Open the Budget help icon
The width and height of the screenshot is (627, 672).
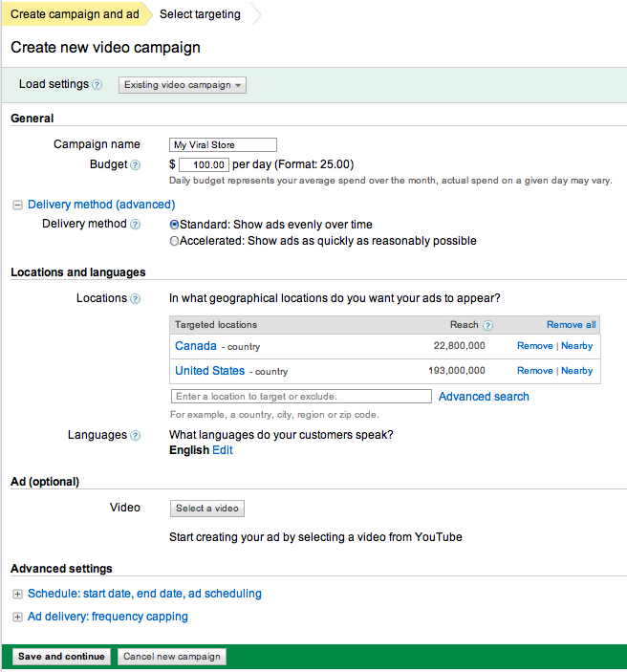[135, 165]
